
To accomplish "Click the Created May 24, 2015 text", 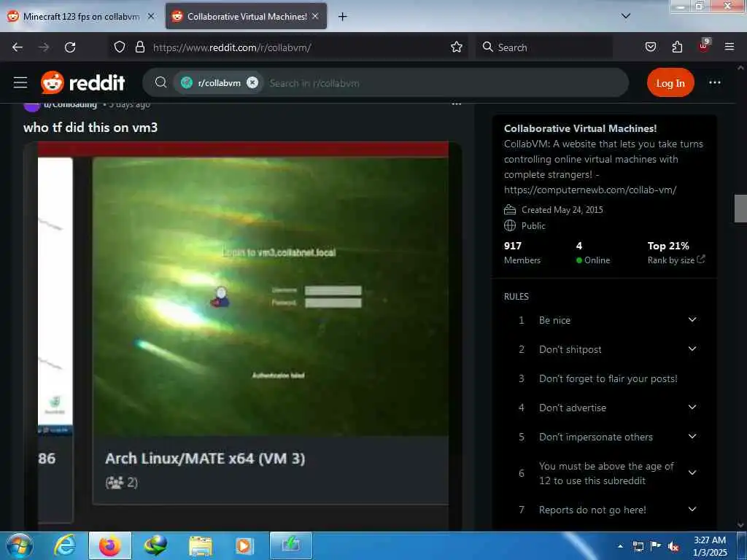I will coord(562,209).
